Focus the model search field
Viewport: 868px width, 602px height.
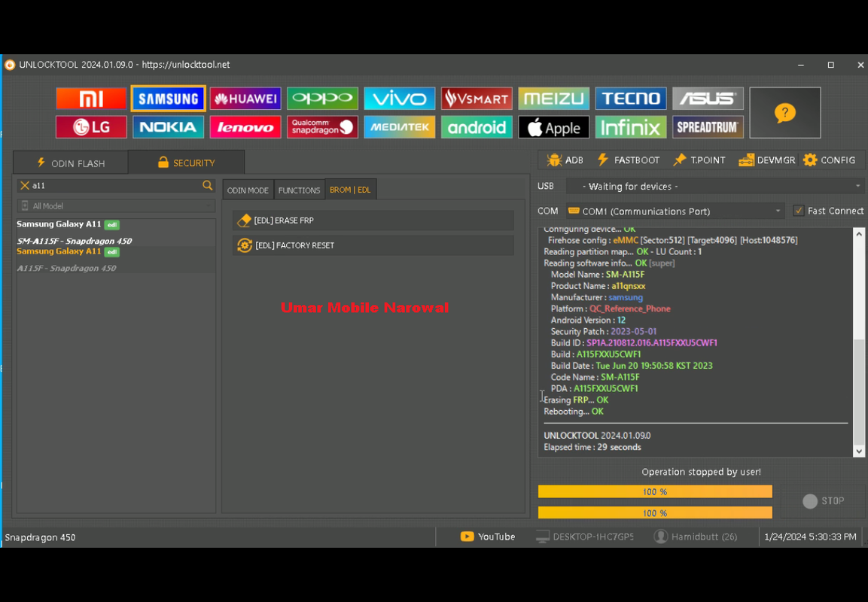[116, 185]
